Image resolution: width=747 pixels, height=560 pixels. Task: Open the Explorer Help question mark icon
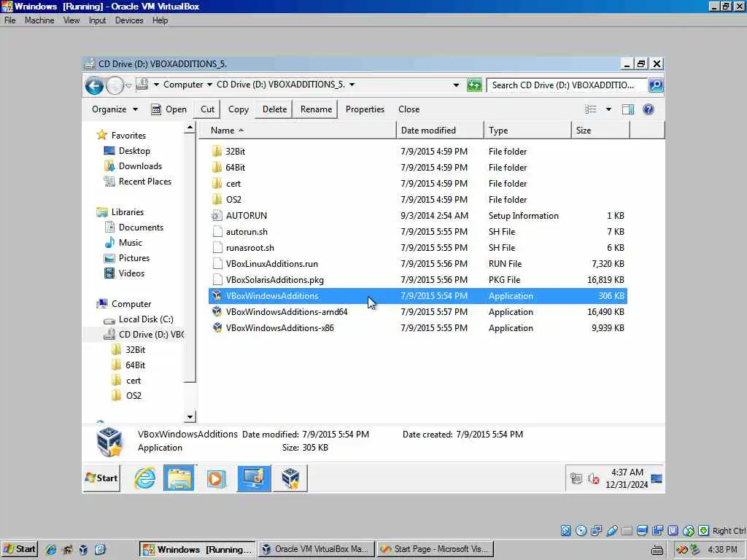click(649, 109)
